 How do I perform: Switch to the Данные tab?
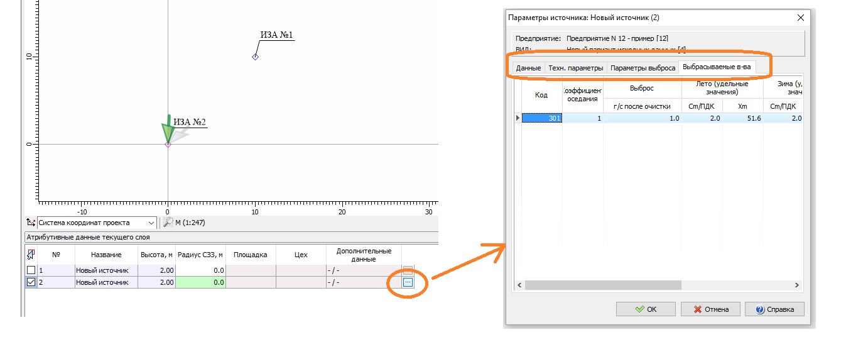click(528, 68)
